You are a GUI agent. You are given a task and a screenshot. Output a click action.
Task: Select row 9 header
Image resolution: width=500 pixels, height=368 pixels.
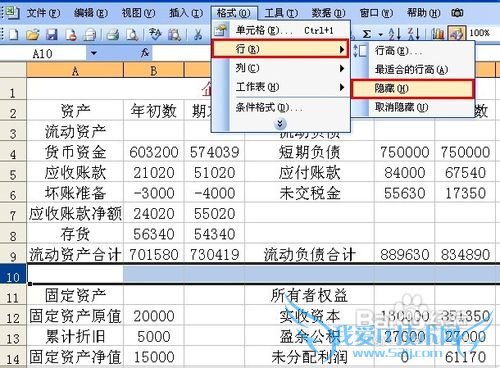pyautogui.click(x=13, y=254)
